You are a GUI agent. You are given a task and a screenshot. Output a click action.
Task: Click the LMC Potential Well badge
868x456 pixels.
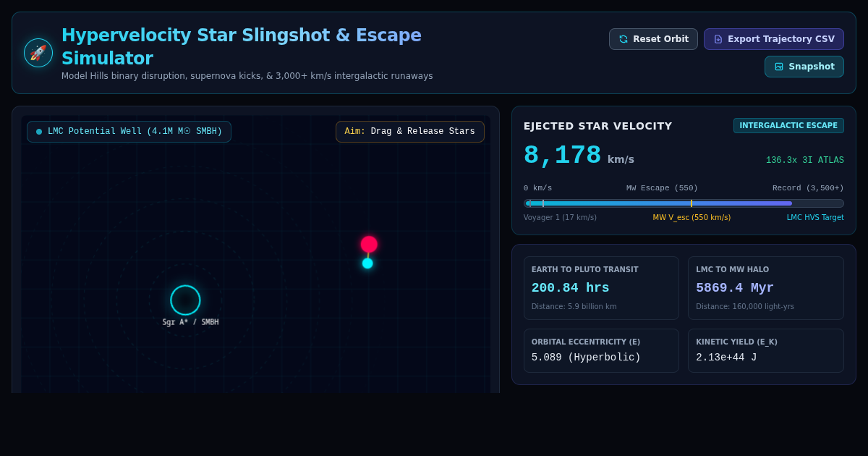pyautogui.click(x=129, y=132)
